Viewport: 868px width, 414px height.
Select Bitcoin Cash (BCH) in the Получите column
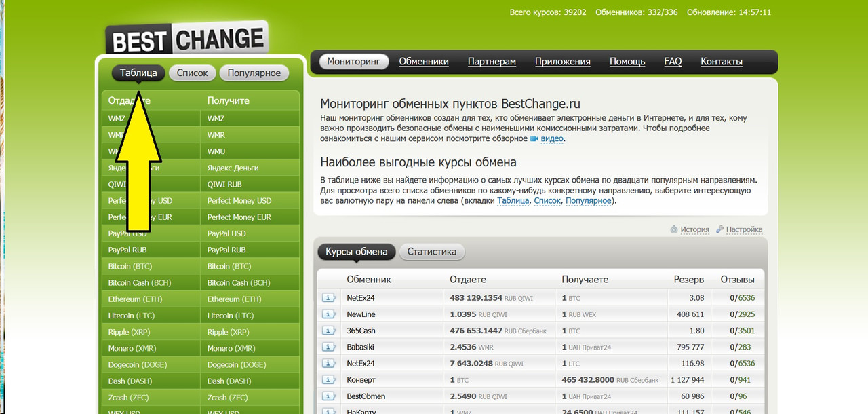[x=250, y=282]
